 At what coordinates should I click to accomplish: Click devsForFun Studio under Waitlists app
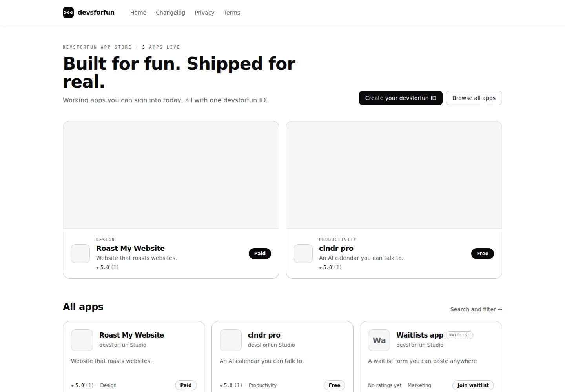point(420,345)
